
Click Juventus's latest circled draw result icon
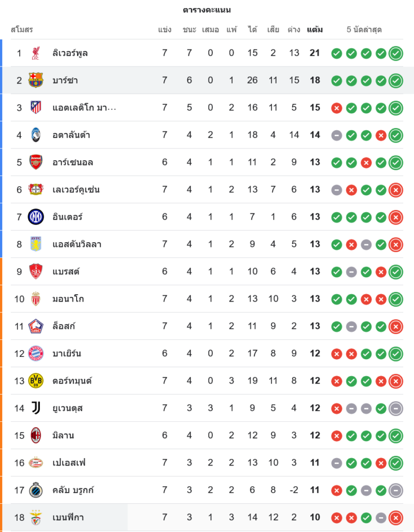click(x=395, y=409)
